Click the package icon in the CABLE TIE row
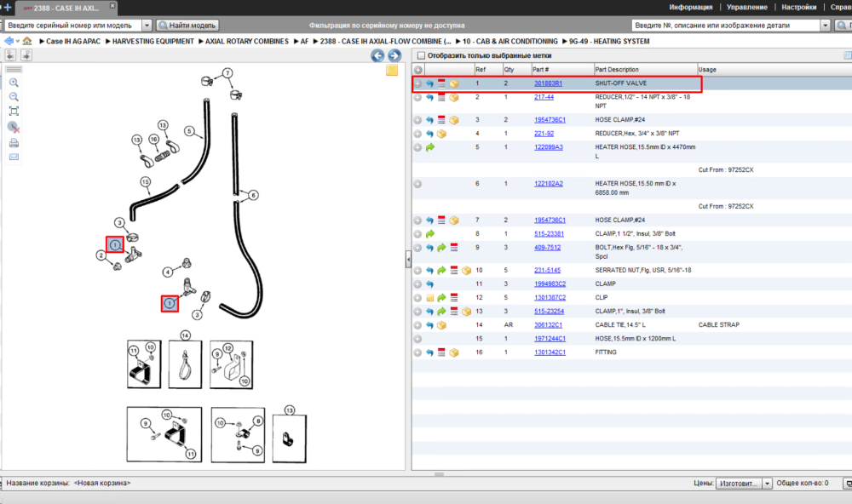Screen dimensions: 852x504 (x=441, y=325)
